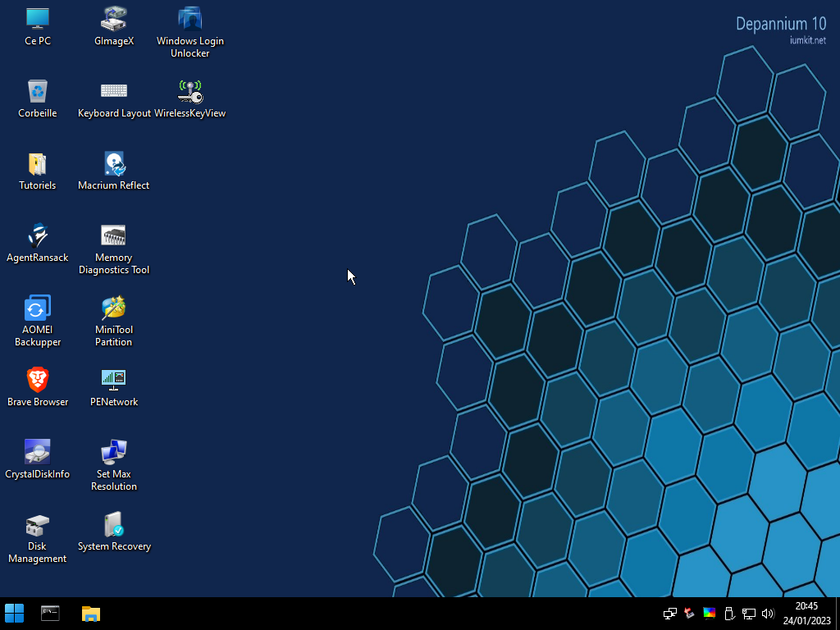Select the Disk Management shortcut
Image resolution: width=840 pixels, height=630 pixels.
click(38, 538)
